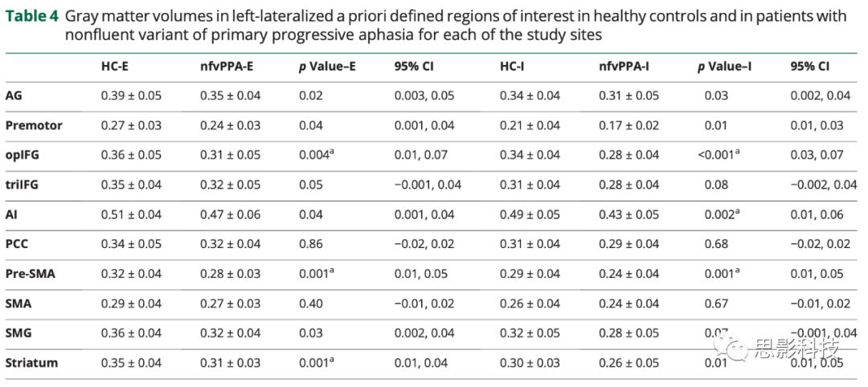Select the Pre-SMA row label
The image size is (868, 387).
[x=30, y=274]
